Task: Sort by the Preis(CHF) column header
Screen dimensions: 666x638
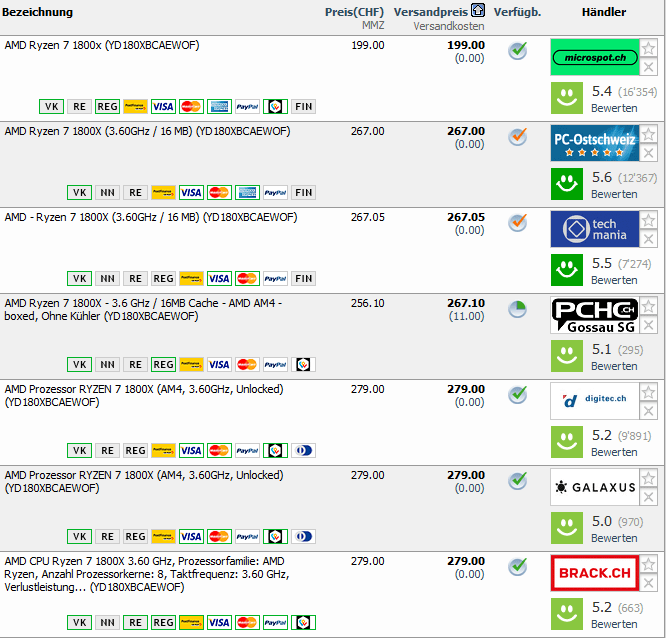Action: click(x=354, y=12)
